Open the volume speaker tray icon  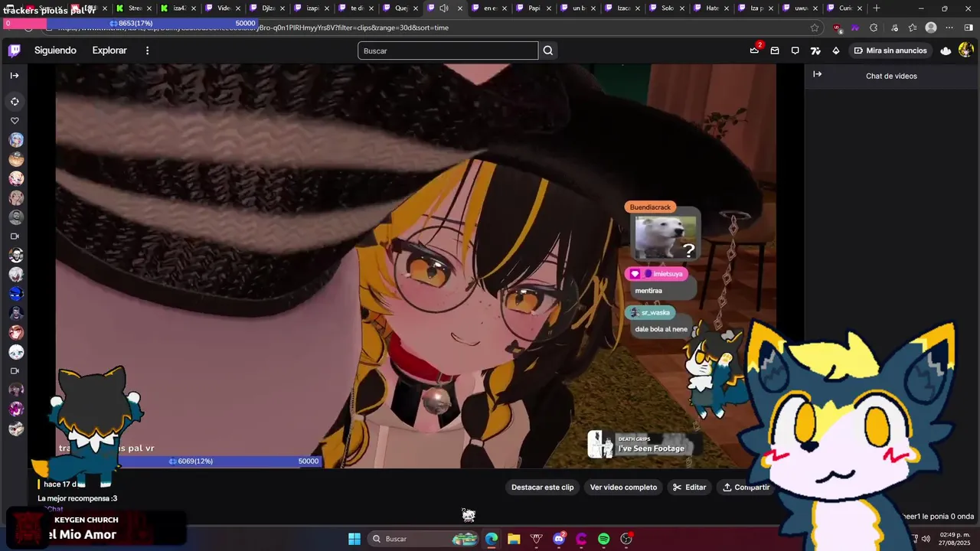tap(926, 539)
